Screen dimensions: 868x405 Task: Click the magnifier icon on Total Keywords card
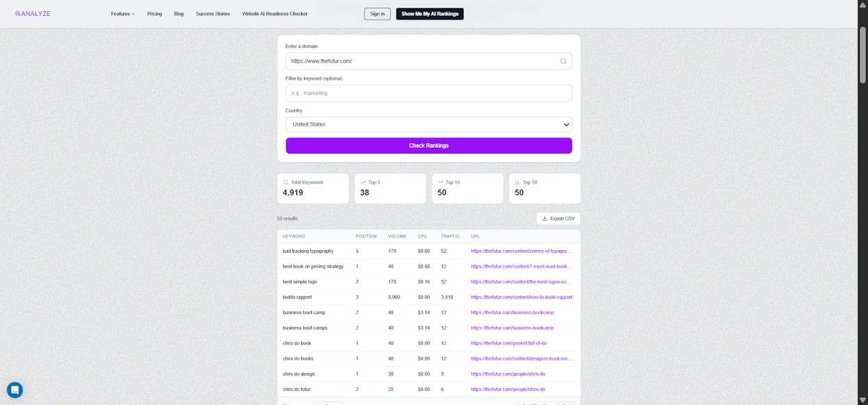tap(286, 183)
